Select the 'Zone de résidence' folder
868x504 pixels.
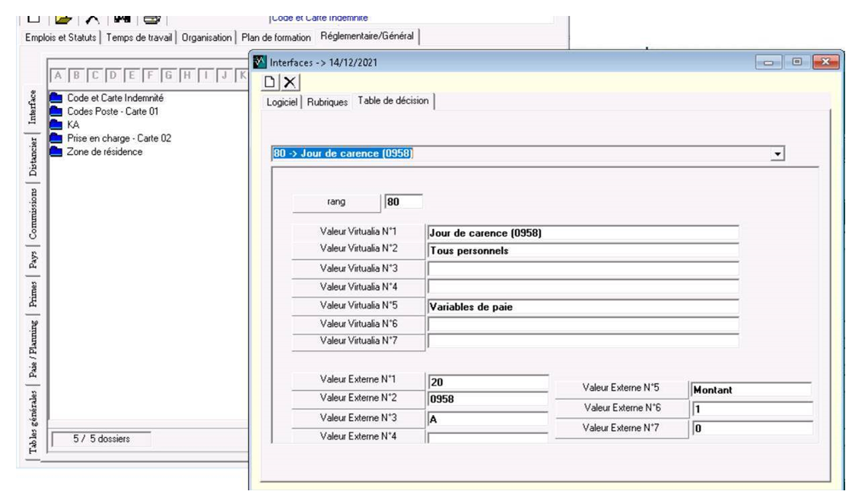point(104,151)
